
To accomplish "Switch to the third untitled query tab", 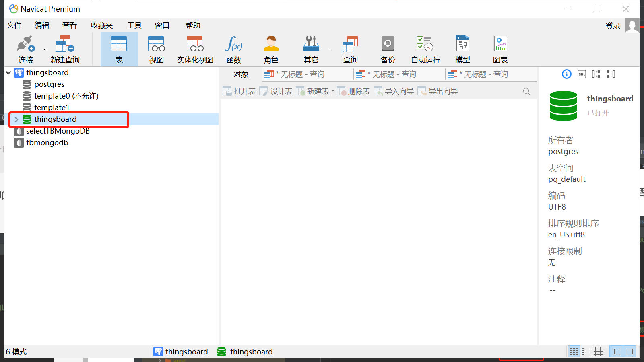I will pyautogui.click(x=491, y=74).
